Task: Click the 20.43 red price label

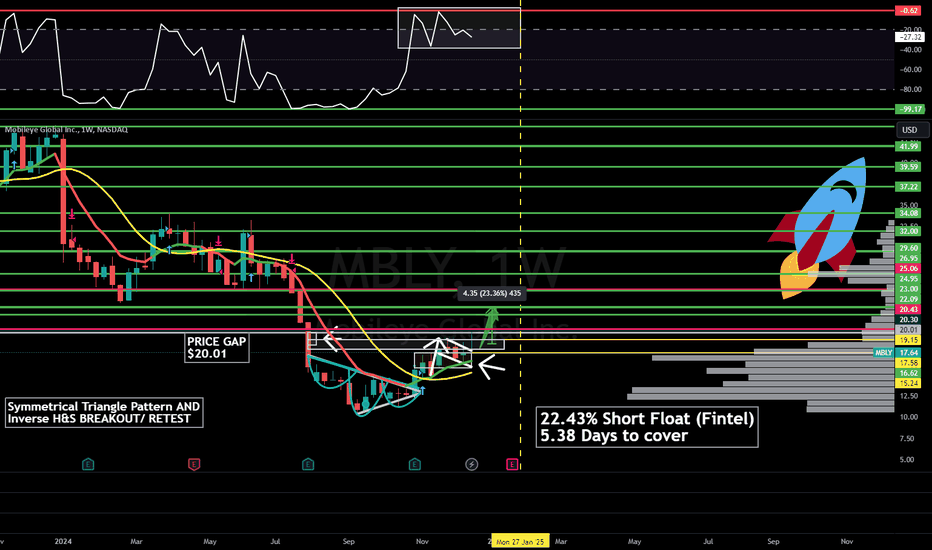Action: coord(909,309)
